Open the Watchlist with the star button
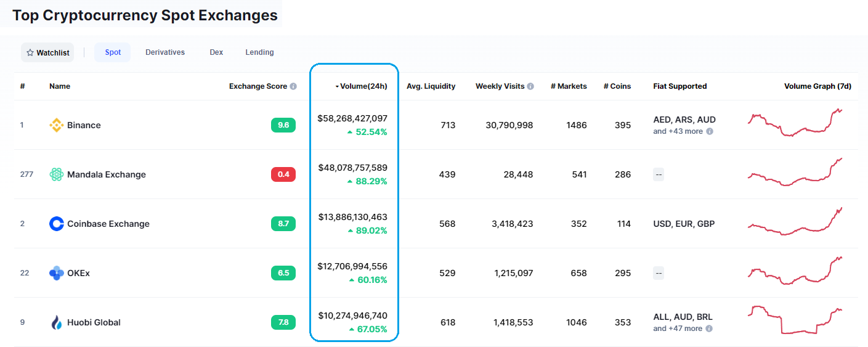The image size is (868, 347). click(x=47, y=52)
